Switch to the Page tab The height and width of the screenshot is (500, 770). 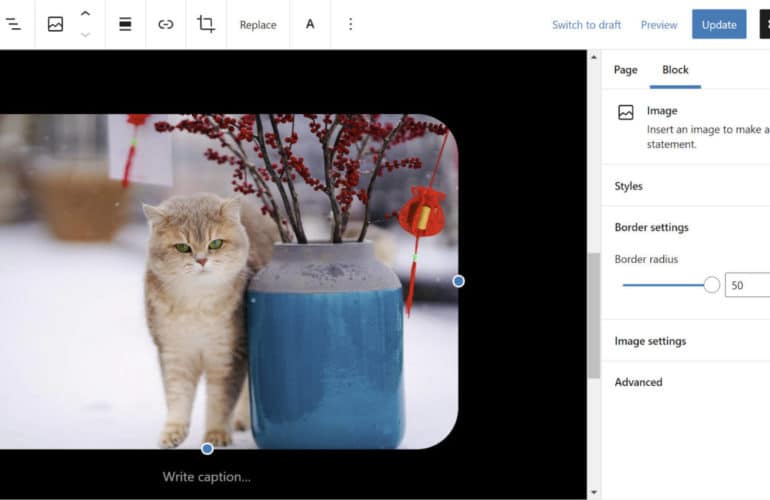tap(625, 70)
